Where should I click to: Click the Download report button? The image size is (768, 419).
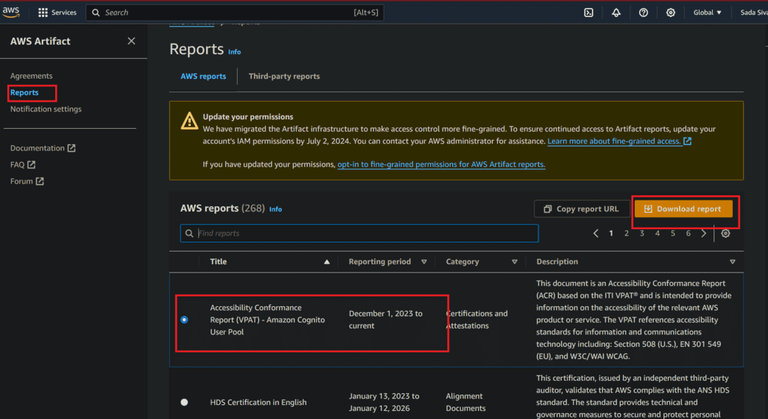tap(684, 209)
